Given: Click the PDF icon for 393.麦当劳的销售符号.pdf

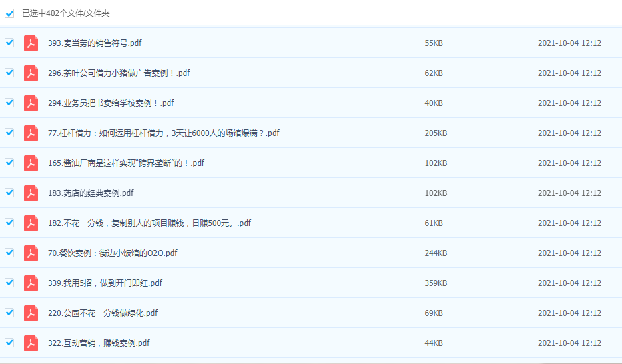Looking at the screenshot, I should pos(31,43).
